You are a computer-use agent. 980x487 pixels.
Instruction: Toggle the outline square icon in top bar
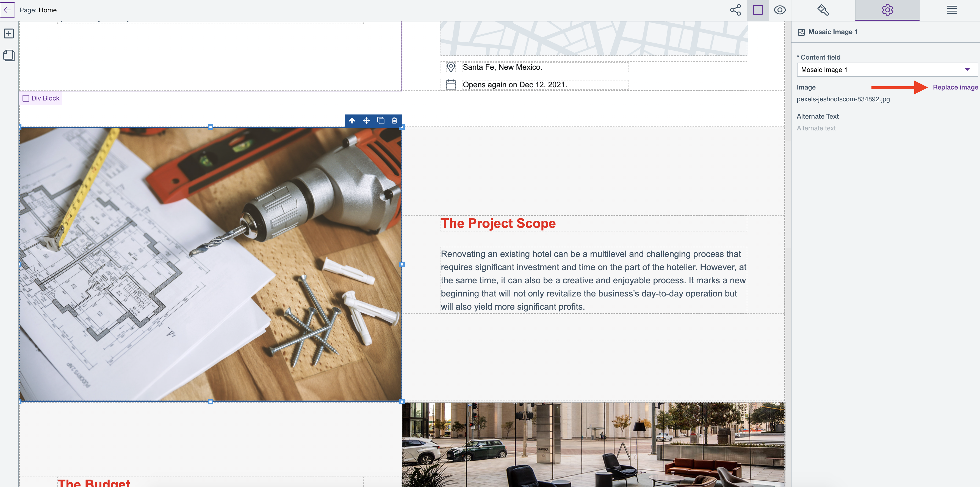coord(757,10)
